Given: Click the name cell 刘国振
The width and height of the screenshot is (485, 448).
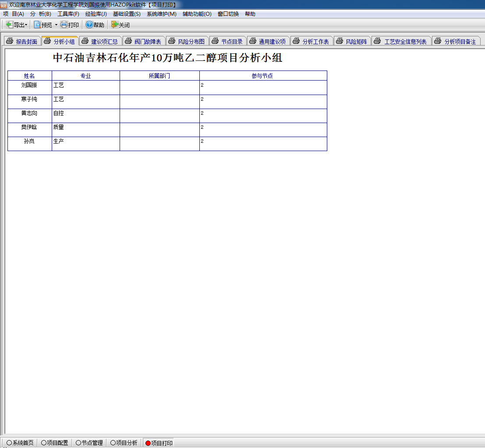Looking at the screenshot, I should pos(29,88).
